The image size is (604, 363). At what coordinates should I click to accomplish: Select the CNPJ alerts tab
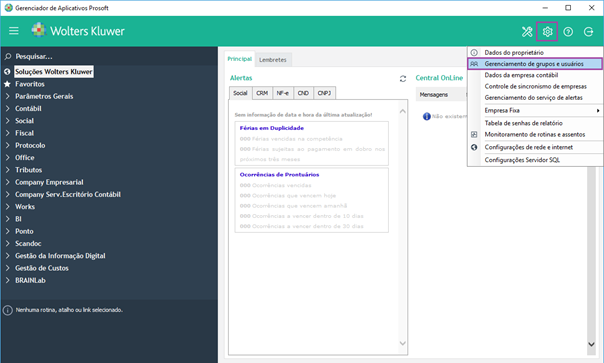point(324,93)
